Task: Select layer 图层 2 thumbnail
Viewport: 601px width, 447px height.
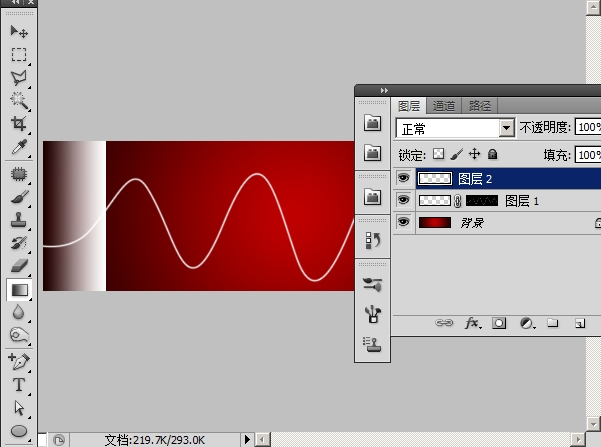Action: pos(435,179)
